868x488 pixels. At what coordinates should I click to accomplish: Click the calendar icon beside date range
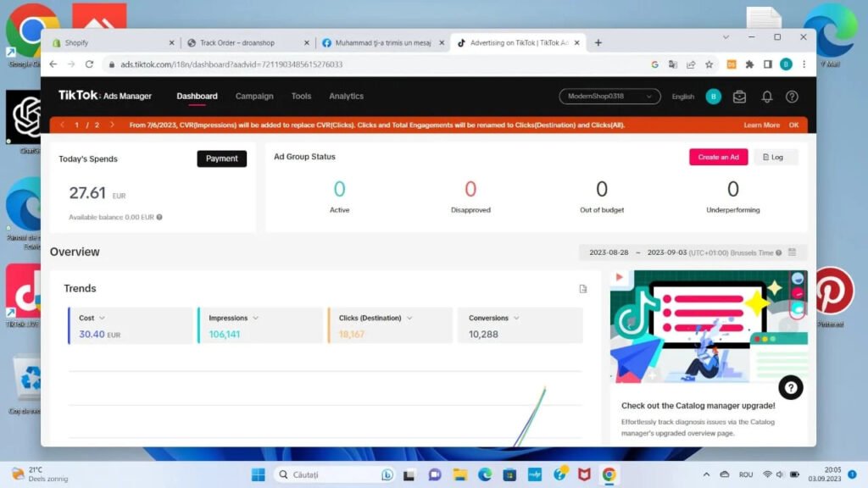pyautogui.click(x=792, y=252)
